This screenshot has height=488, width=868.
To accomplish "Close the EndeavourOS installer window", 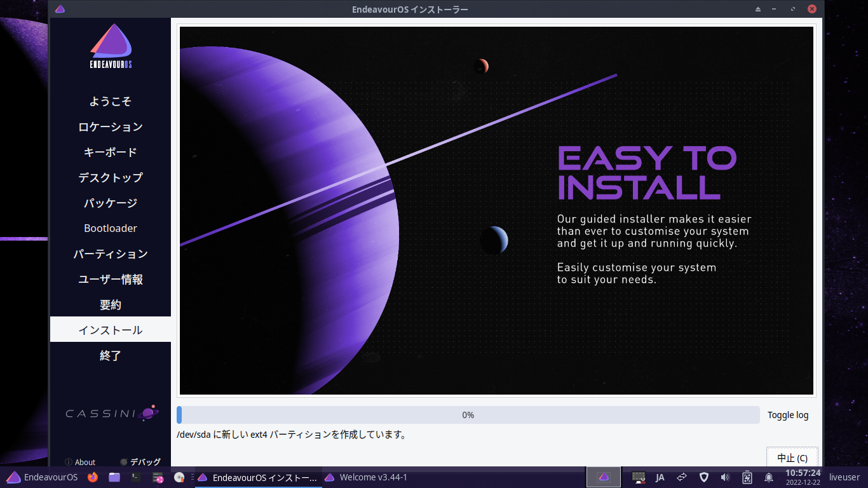I will pos(812,10).
